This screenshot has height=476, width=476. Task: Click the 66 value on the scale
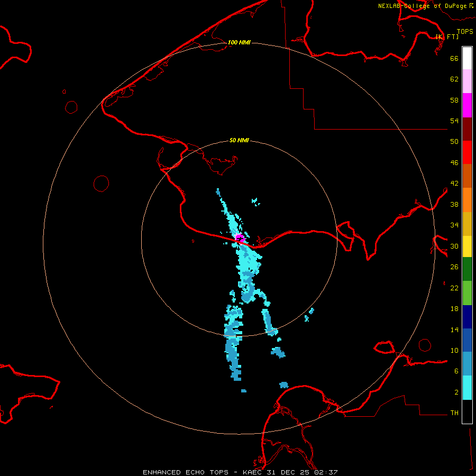(x=454, y=58)
